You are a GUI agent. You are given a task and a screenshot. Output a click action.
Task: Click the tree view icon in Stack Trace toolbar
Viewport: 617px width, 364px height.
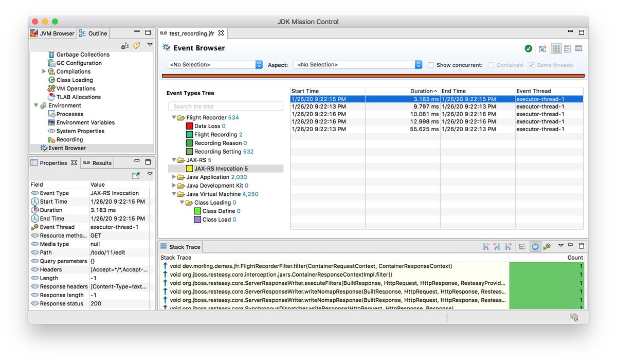click(x=522, y=247)
